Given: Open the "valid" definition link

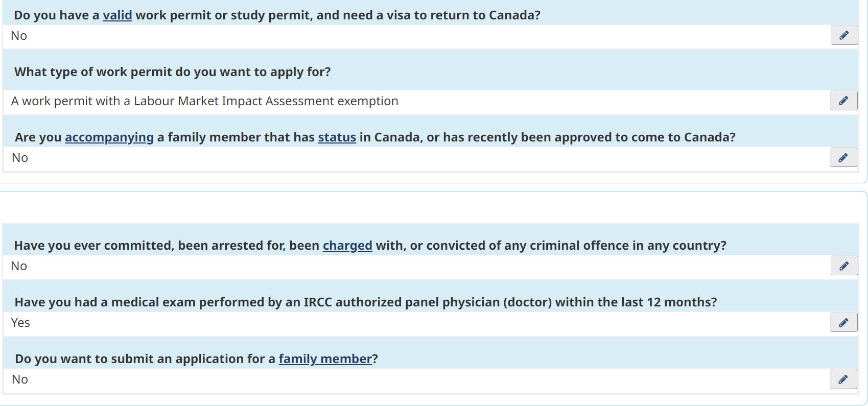Looking at the screenshot, I should [x=117, y=15].
